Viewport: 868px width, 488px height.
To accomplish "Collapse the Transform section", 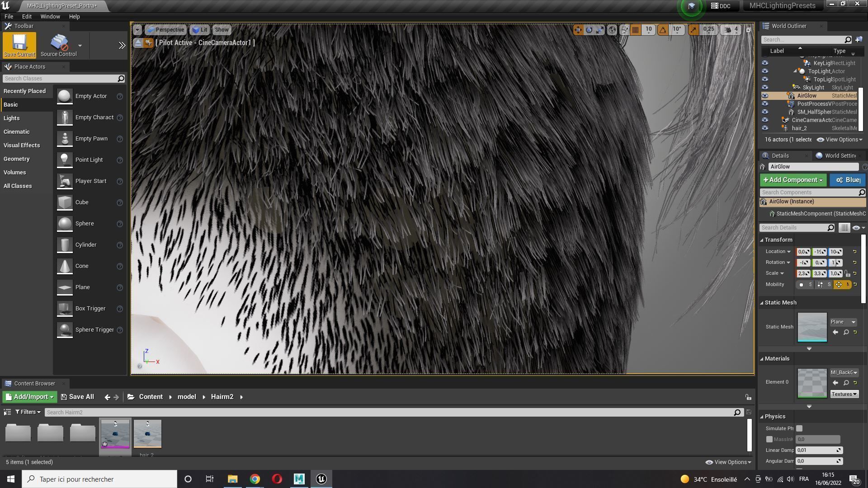I will click(x=762, y=240).
